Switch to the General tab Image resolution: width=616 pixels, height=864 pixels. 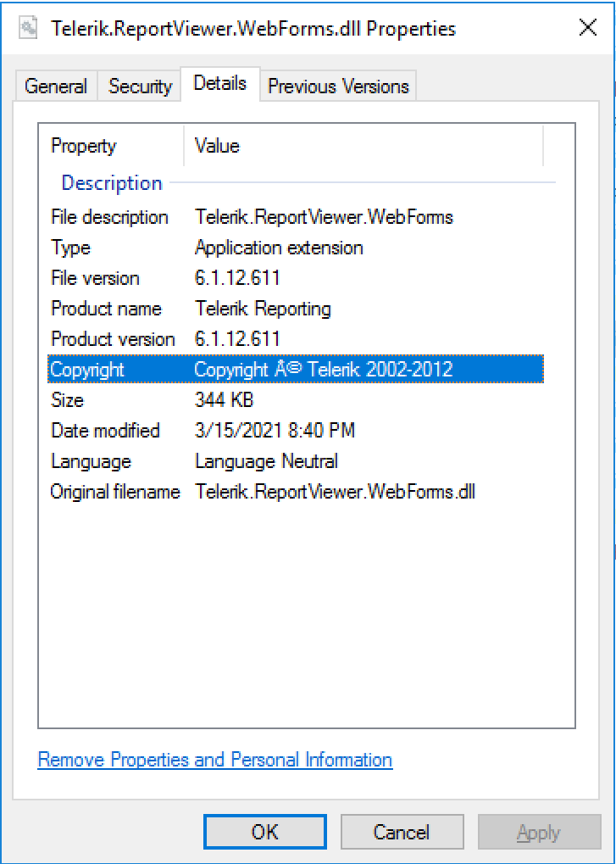point(56,86)
